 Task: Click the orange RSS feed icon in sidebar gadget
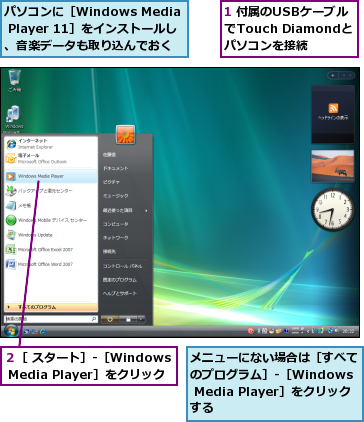pos(333,108)
